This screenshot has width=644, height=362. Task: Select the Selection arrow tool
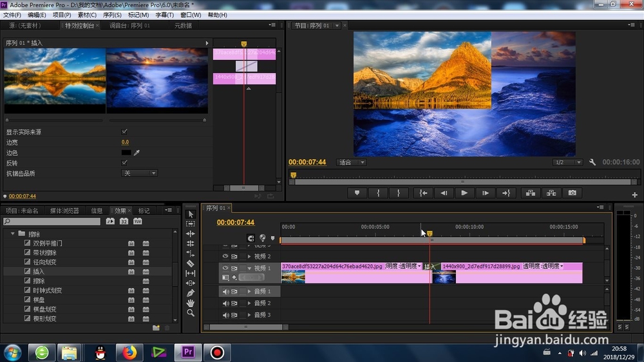pyautogui.click(x=191, y=214)
